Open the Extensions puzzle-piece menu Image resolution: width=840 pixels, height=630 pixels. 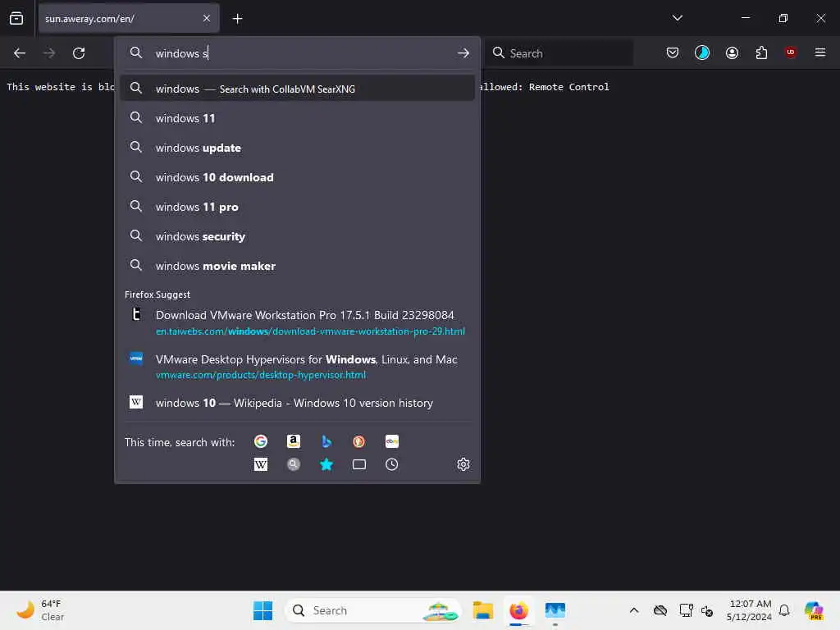click(761, 52)
